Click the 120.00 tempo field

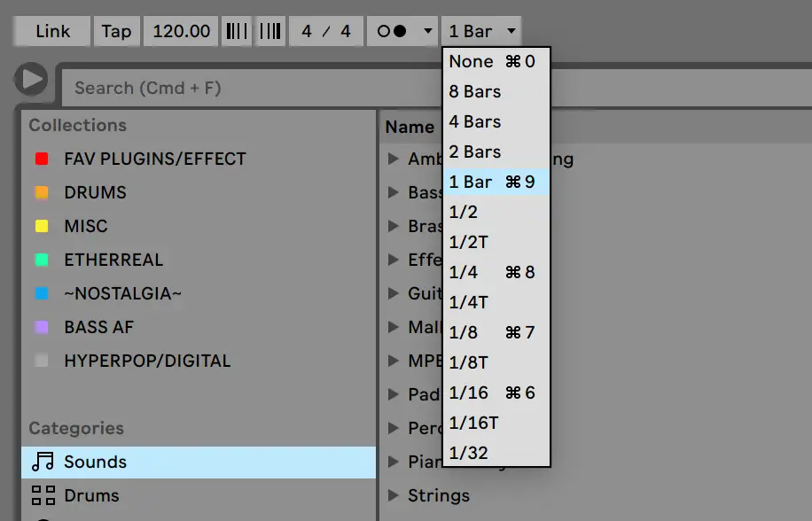[x=182, y=32]
